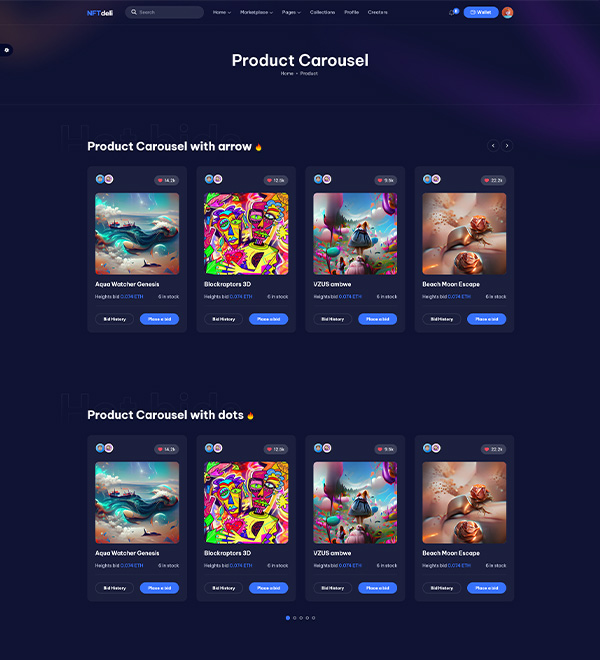This screenshot has height=660, width=600.
Task: Toggle the 9.5k like on VZUS ambwe
Action: (x=386, y=180)
